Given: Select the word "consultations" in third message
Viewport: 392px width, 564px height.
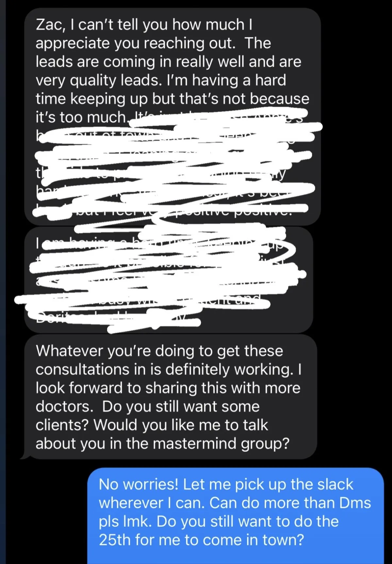Looking at the screenshot, I should (83, 369).
